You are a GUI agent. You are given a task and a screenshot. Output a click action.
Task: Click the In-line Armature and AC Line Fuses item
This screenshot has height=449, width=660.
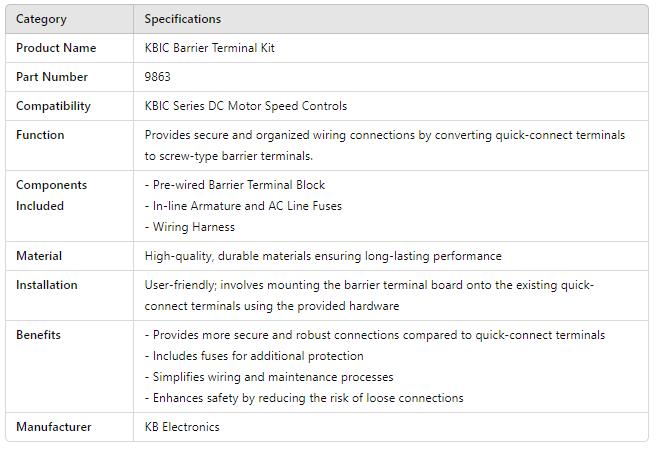click(243, 206)
